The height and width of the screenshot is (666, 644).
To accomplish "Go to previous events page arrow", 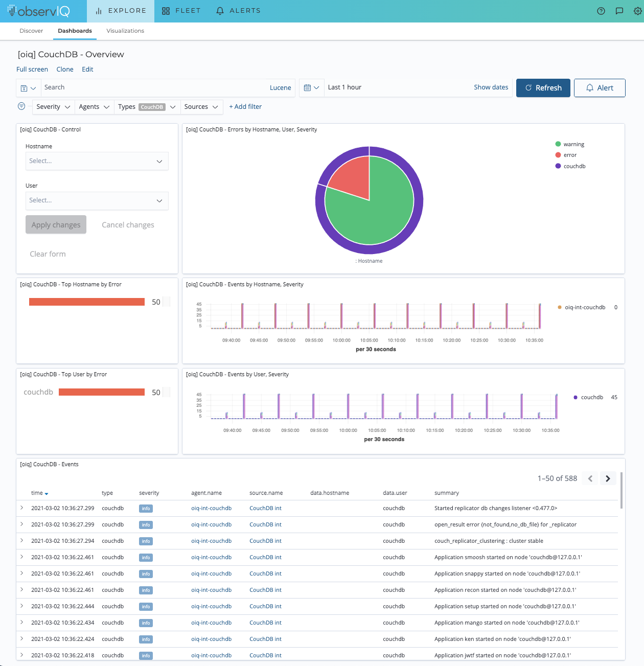I will 590,478.
